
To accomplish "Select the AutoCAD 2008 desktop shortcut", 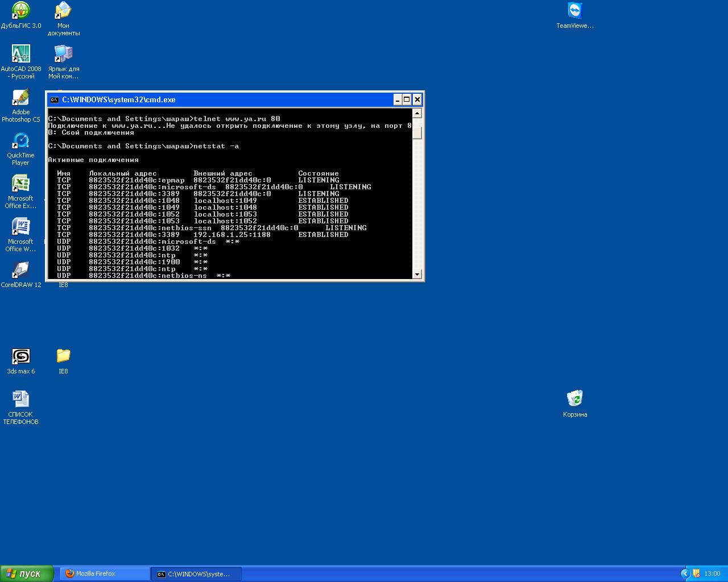I will tap(21, 54).
